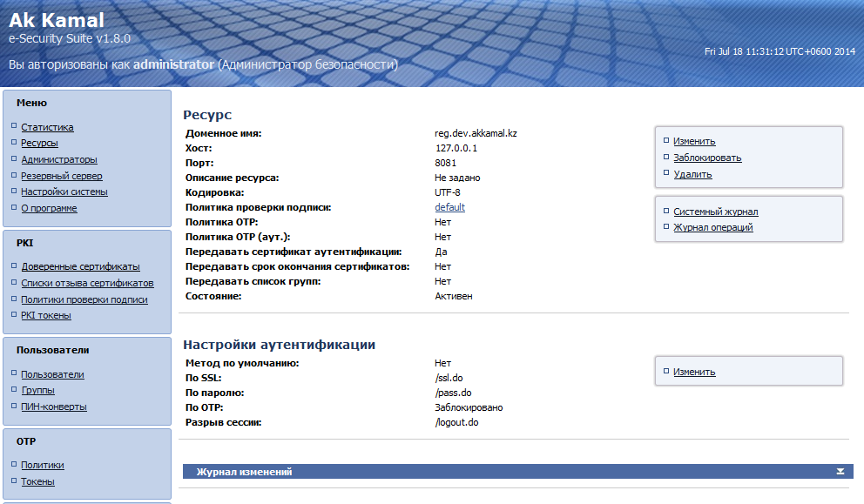Open the Пользователи link in sidebar

coord(53,374)
